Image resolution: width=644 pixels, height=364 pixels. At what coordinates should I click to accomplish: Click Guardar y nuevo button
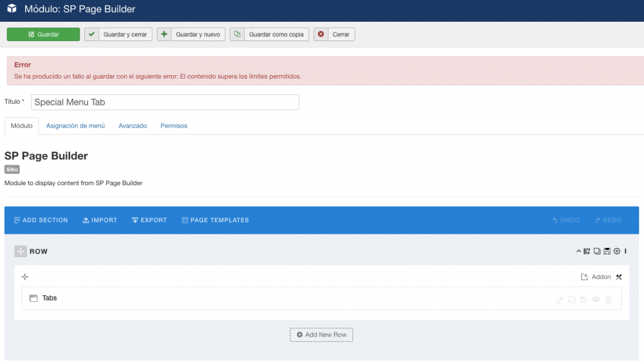coord(191,34)
